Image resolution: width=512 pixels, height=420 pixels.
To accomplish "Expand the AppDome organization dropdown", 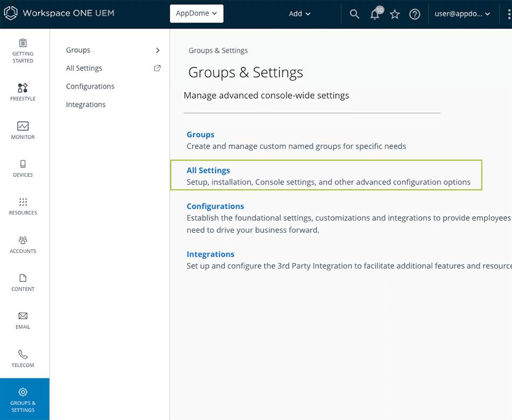I will 196,13.
